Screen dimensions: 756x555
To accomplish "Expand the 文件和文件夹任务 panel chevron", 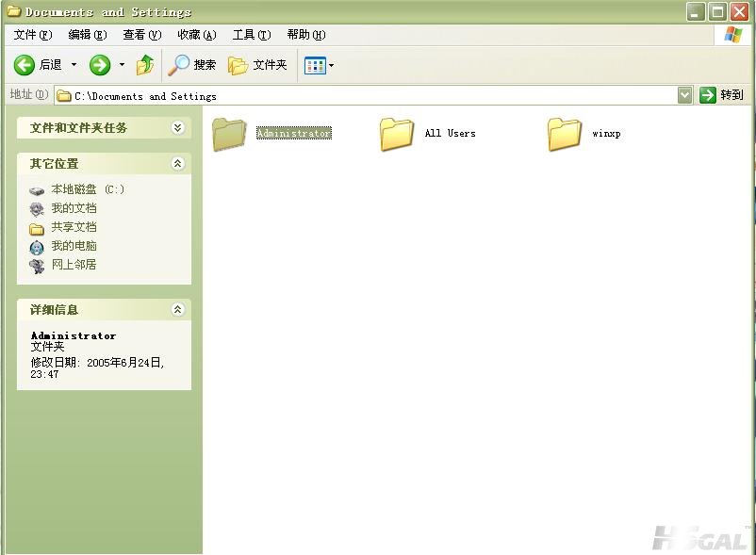I will (178, 127).
